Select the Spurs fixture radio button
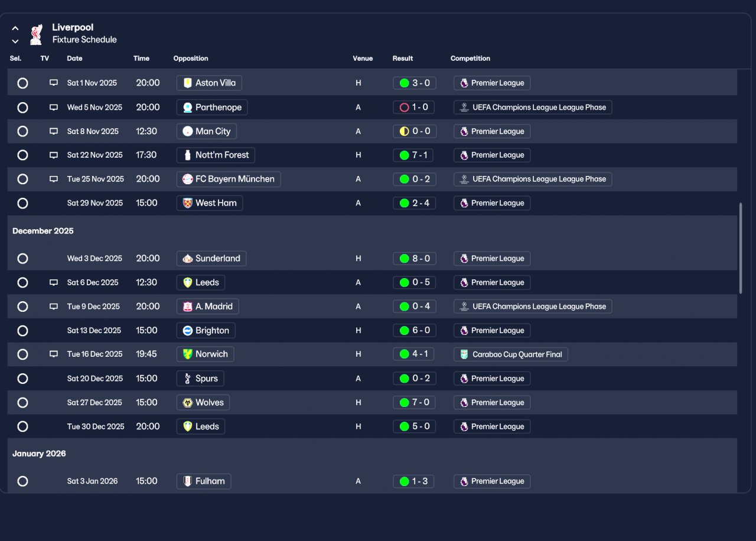 point(22,379)
